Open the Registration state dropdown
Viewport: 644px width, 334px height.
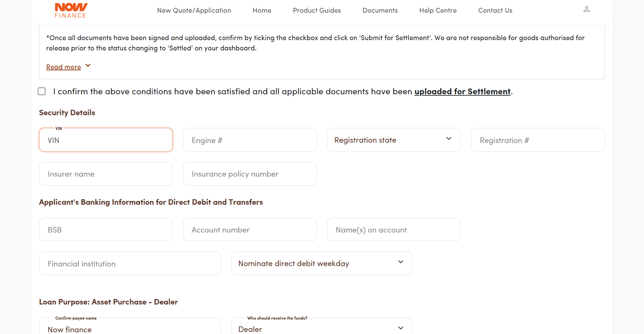[x=393, y=140]
